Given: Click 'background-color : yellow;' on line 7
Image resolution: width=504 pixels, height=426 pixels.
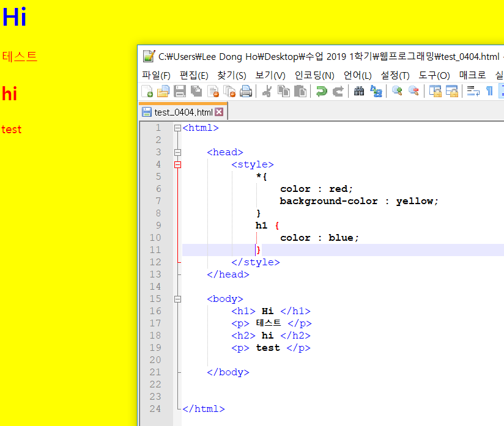Looking at the screenshot, I should 359,202.
